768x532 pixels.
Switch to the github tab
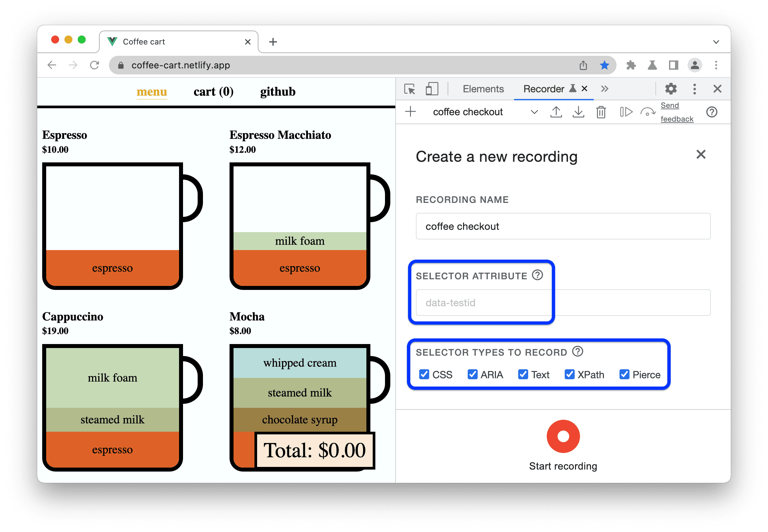coord(278,92)
